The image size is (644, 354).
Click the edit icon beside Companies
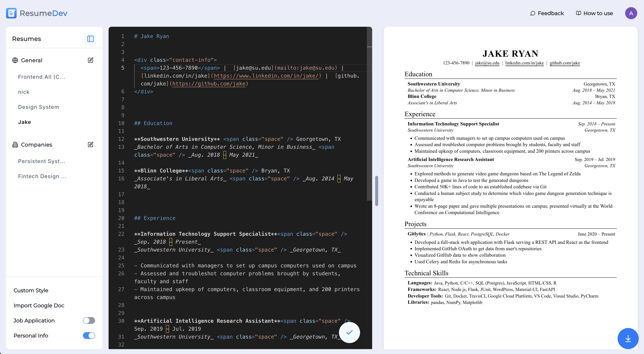pos(90,144)
